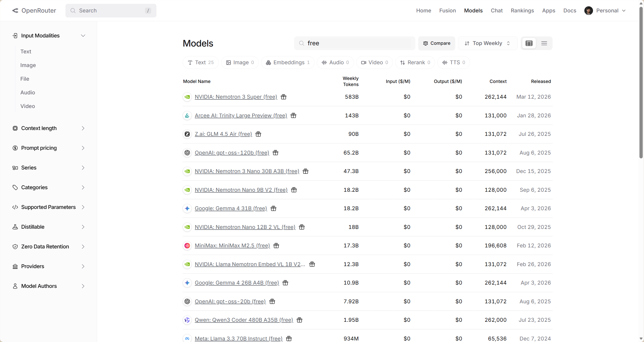Expand the Series filter
The image size is (644, 342).
coord(49,168)
